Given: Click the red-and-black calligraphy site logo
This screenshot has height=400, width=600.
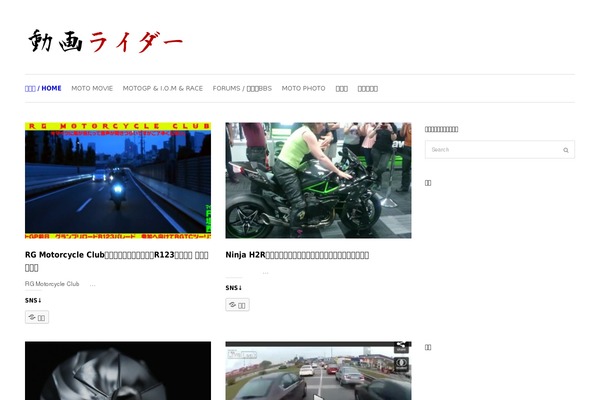Looking at the screenshot, I should coord(106,41).
